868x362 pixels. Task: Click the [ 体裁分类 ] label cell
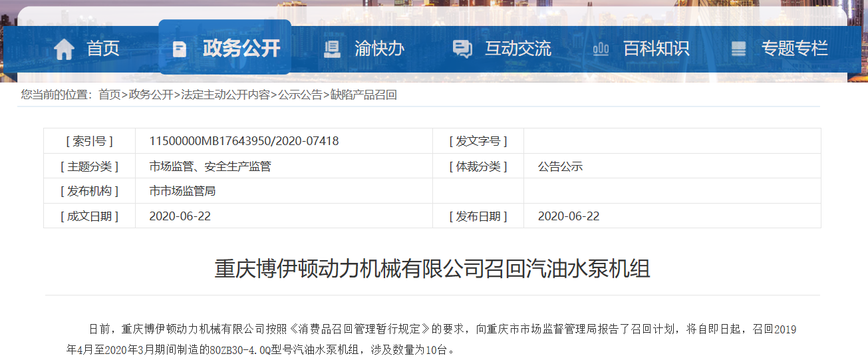coord(478,166)
